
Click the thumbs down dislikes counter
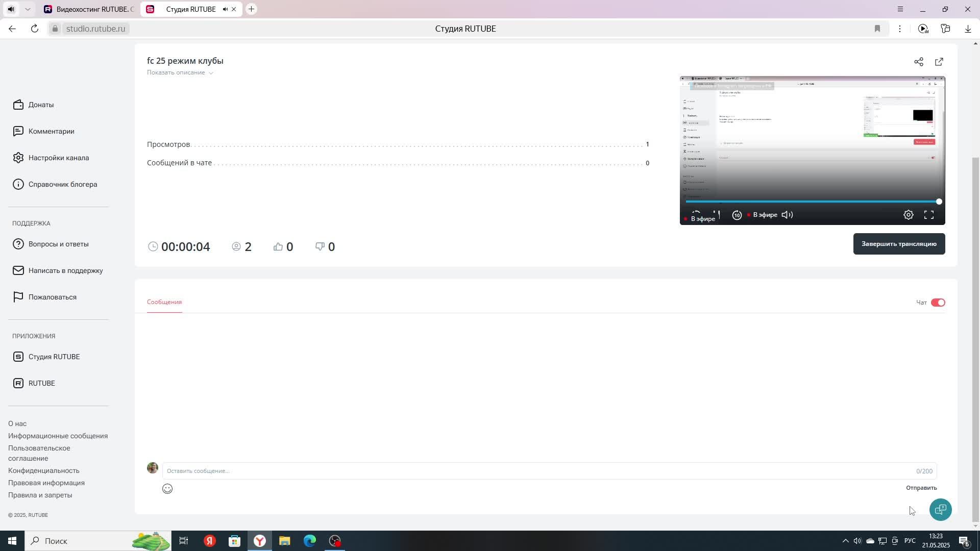pyautogui.click(x=325, y=247)
